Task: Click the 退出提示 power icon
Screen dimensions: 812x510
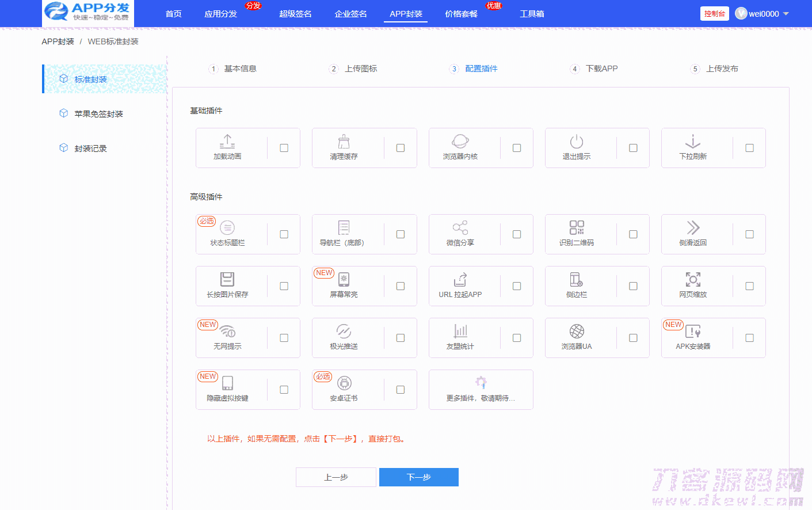Action: [x=577, y=142]
